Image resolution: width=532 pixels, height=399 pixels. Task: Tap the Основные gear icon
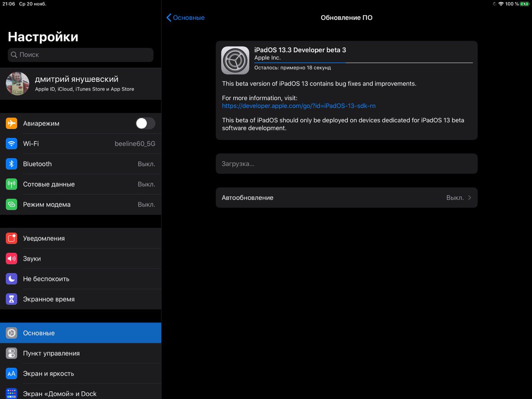click(x=12, y=333)
